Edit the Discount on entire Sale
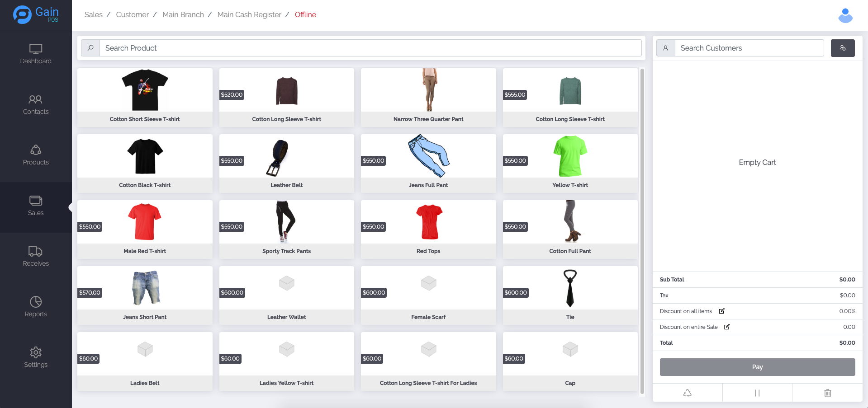This screenshot has width=868, height=408. (x=727, y=327)
